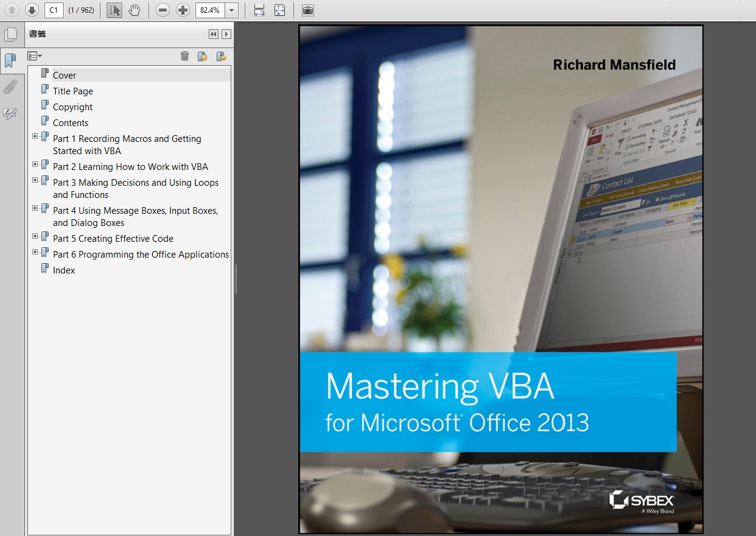Jump to the Title Page bookmark
The image size is (756, 536).
73,91
